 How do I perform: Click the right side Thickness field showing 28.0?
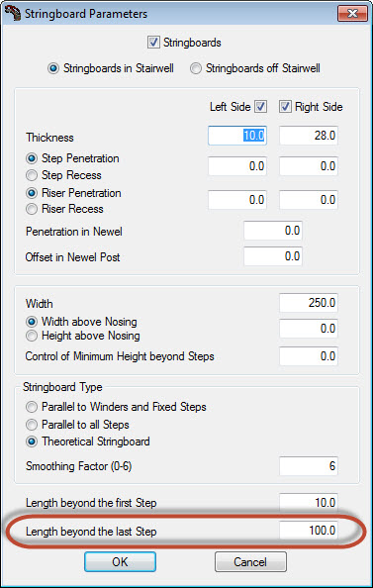click(309, 136)
